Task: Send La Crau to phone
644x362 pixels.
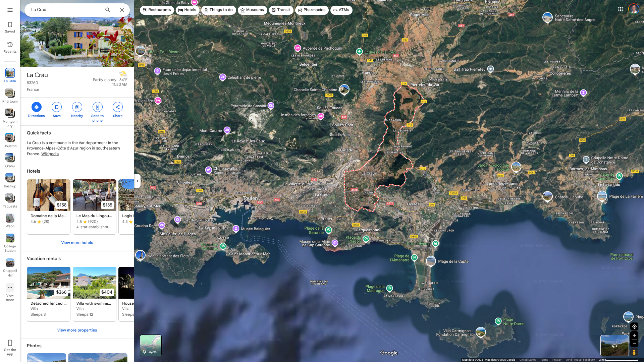Action: [97, 107]
